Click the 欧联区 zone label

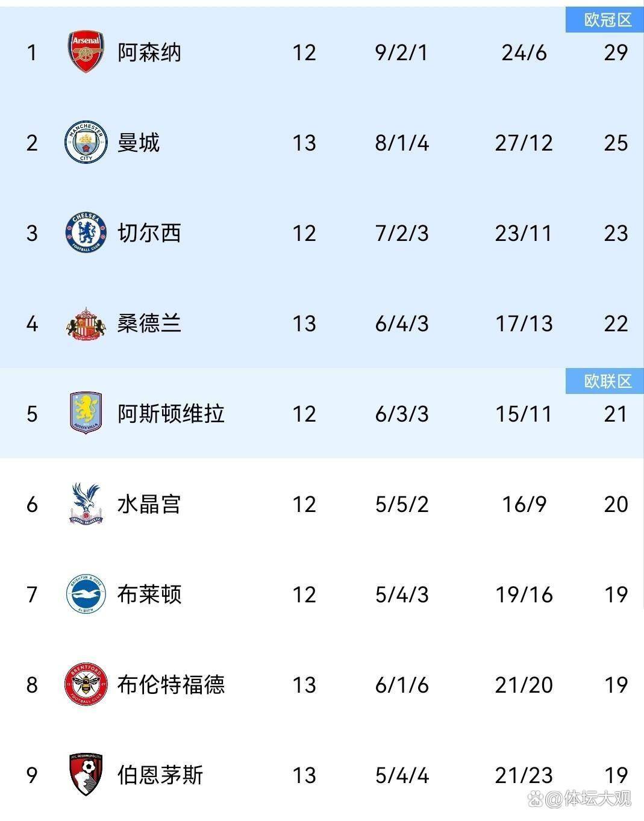click(x=607, y=382)
